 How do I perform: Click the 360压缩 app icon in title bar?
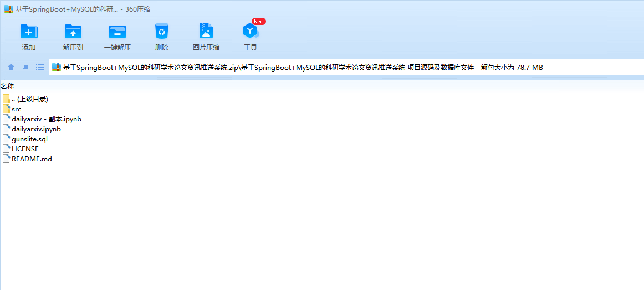click(9, 9)
